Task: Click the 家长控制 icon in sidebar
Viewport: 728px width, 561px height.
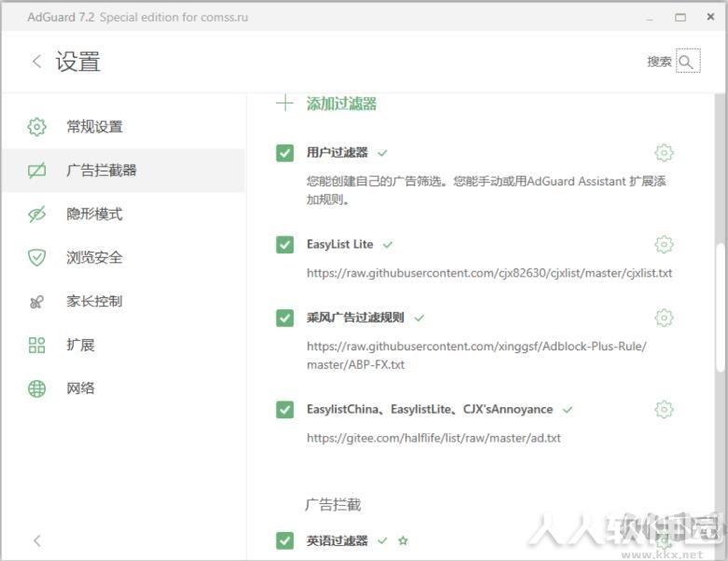Action: point(36,302)
